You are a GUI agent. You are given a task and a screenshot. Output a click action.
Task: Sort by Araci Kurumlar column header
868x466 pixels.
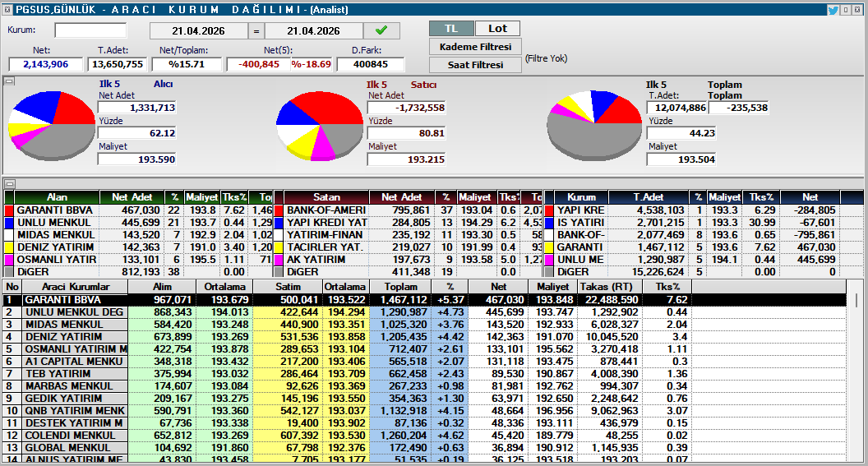click(x=76, y=287)
